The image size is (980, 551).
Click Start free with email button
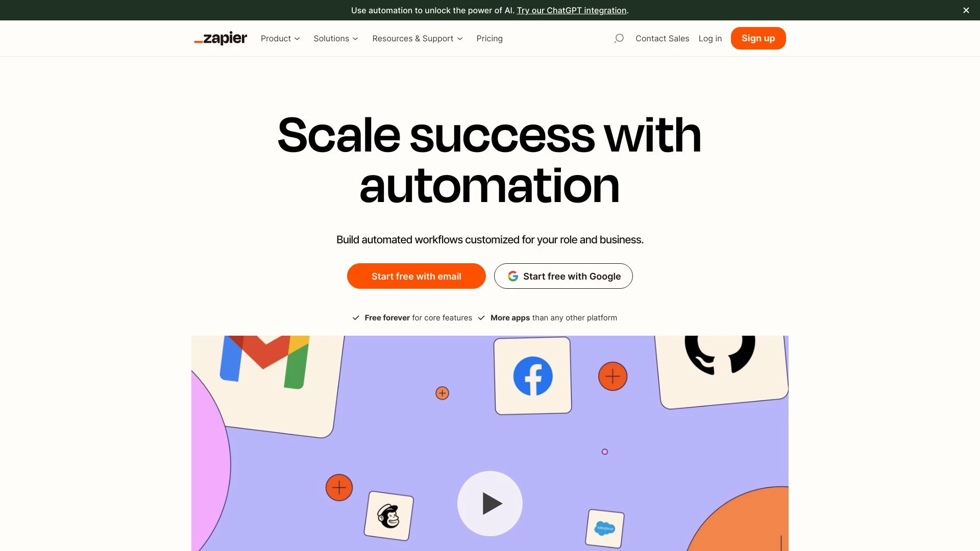tap(416, 276)
